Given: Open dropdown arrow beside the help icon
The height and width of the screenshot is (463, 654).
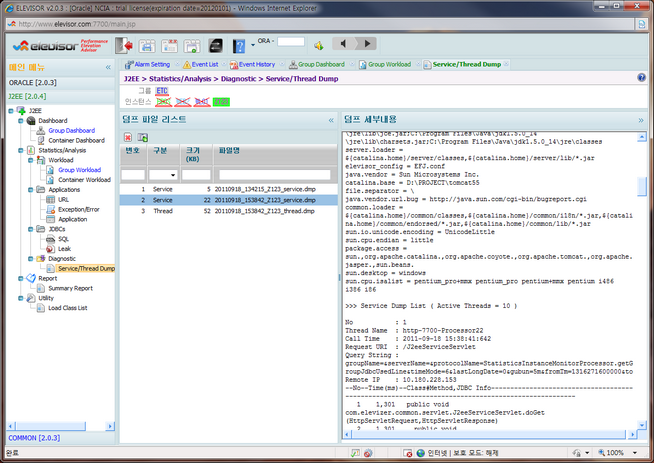Looking at the screenshot, I should (253, 45).
